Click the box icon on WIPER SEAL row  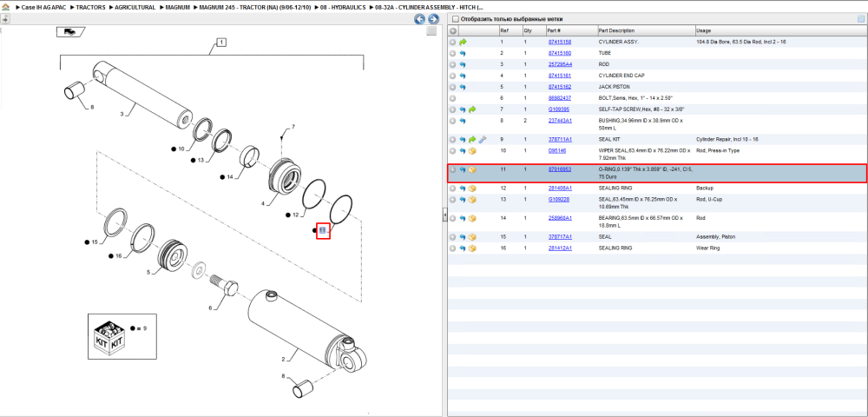coord(472,151)
